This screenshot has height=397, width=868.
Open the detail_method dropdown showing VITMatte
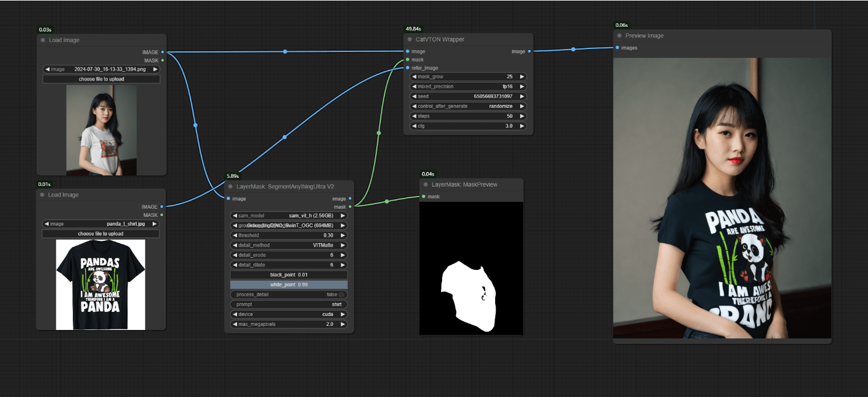tap(288, 245)
